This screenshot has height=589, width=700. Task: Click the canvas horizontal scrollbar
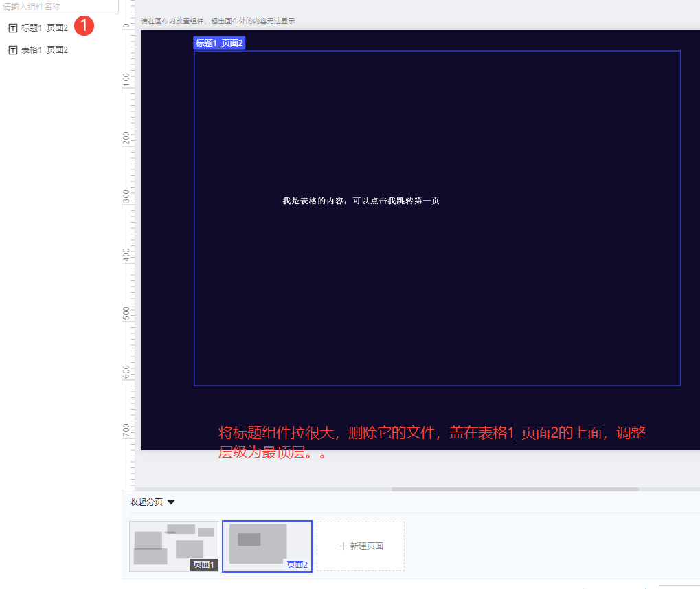[x=515, y=489]
